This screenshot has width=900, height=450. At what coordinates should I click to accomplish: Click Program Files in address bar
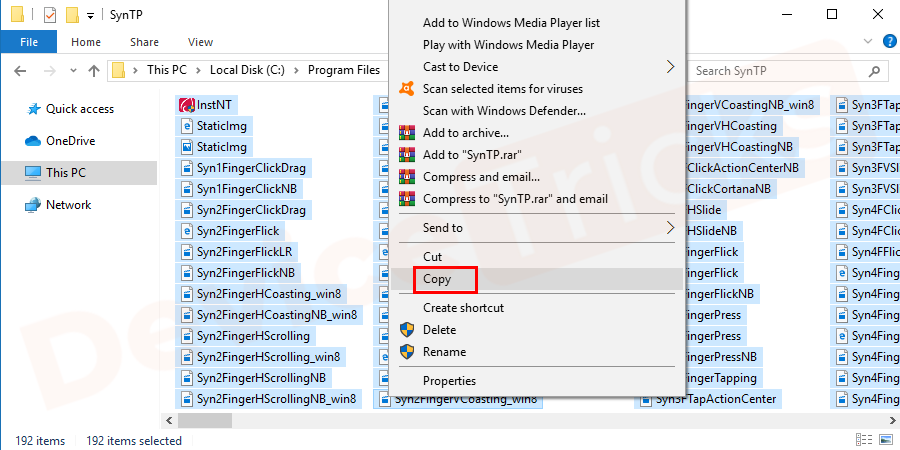pyautogui.click(x=344, y=70)
